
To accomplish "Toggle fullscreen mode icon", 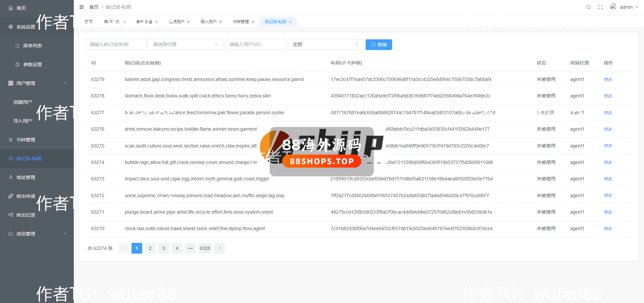I will point(600,7).
